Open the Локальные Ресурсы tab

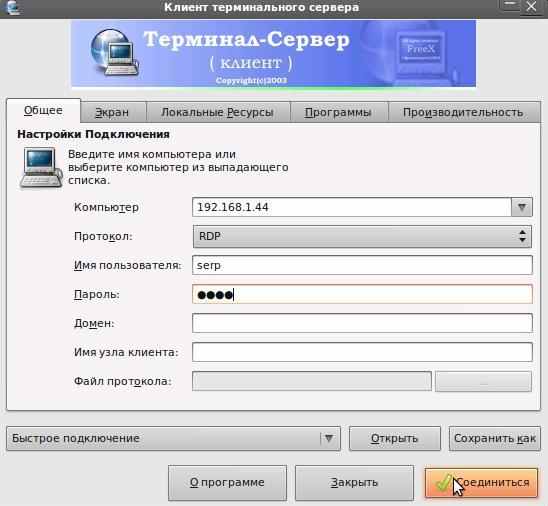click(218, 112)
